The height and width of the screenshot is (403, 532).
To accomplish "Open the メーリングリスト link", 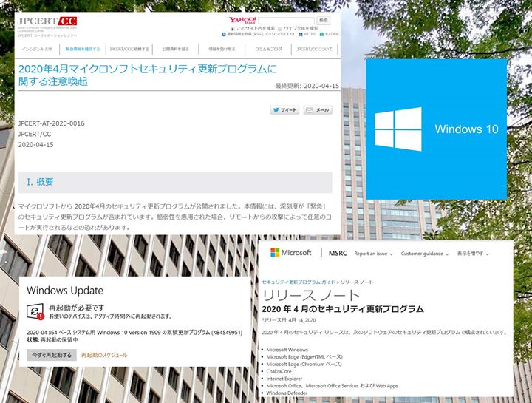I will click(279, 34).
